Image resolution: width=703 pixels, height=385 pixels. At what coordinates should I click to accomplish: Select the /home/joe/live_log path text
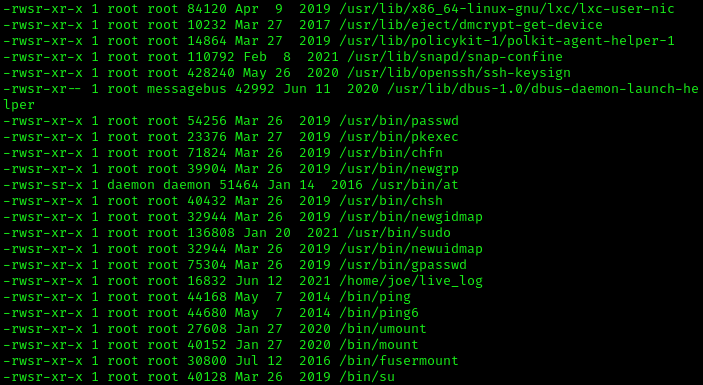pyautogui.click(x=411, y=281)
